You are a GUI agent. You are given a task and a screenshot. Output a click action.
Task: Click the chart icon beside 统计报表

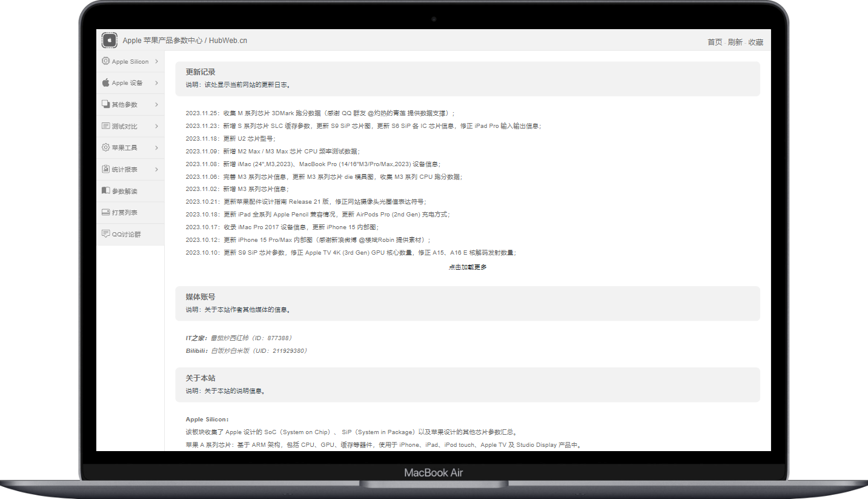[106, 169]
